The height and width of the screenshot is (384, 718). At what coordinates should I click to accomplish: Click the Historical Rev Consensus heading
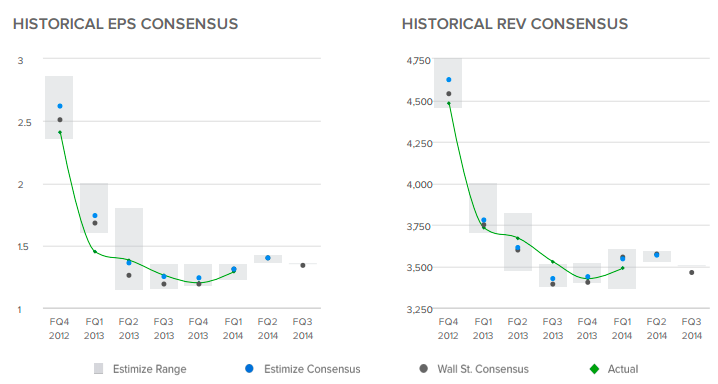[515, 24]
